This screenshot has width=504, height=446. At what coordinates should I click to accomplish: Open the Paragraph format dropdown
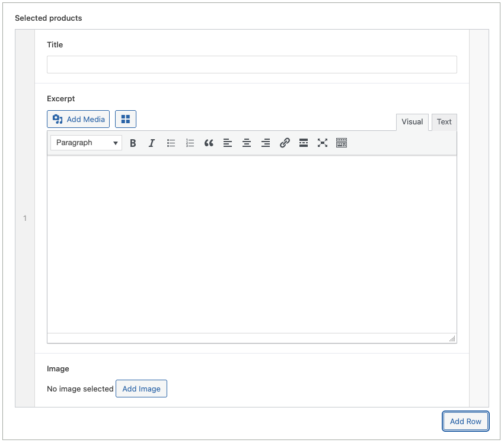86,143
